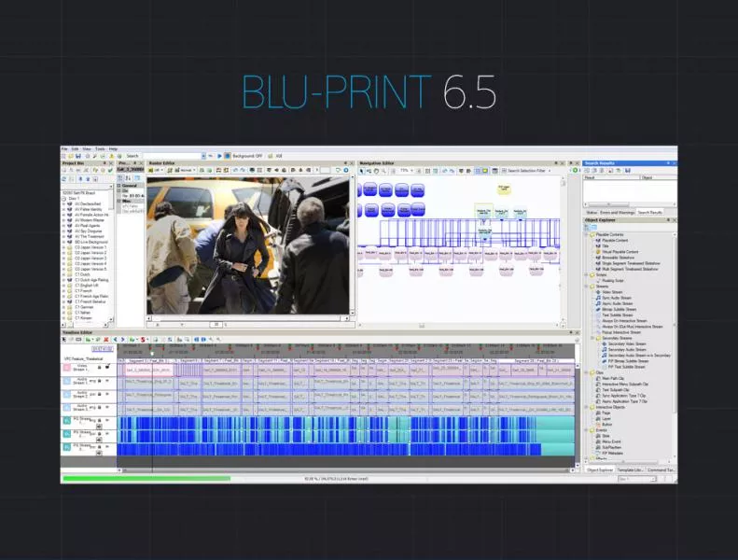The height and width of the screenshot is (560, 738).
Task: Open the Help menu
Action: pyautogui.click(x=114, y=148)
